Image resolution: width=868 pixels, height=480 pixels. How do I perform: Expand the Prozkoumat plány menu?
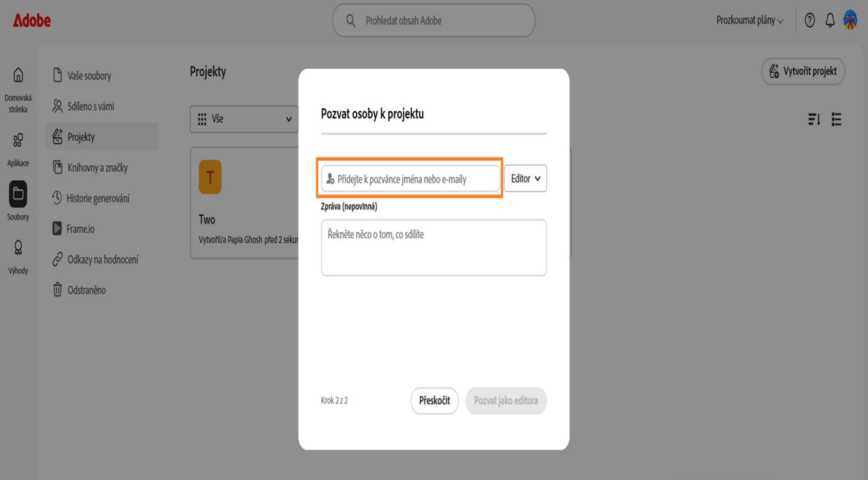[750, 20]
